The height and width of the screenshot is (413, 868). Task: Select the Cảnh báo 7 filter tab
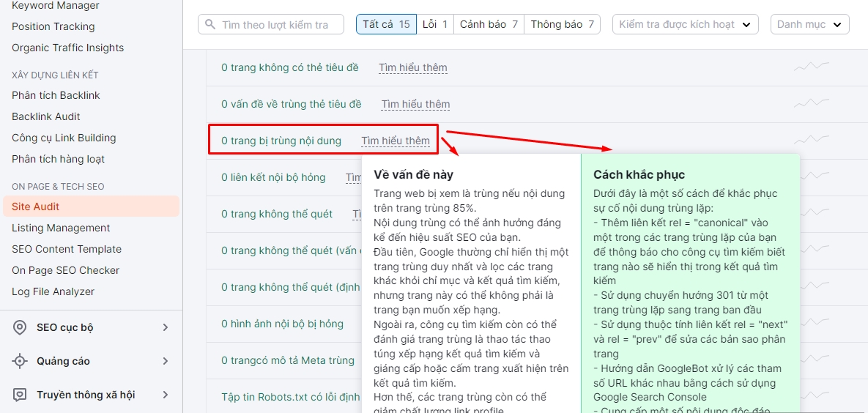(489, 24)
